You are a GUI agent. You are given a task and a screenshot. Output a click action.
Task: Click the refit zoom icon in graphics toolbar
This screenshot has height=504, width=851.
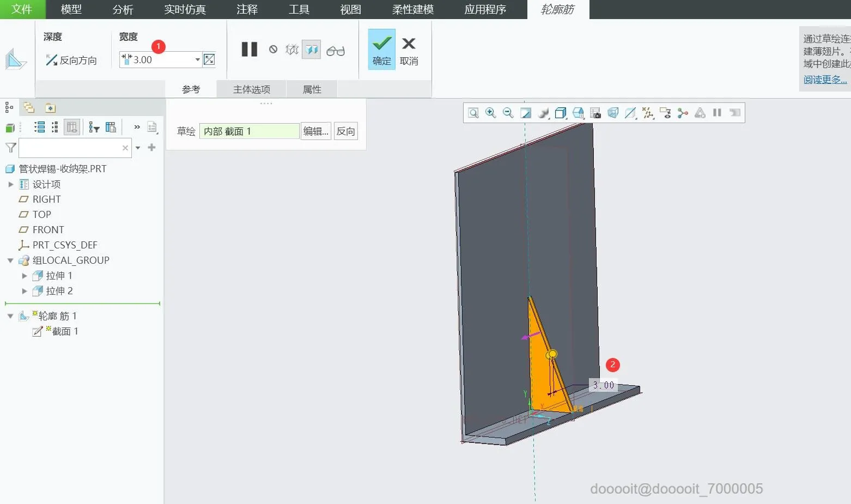tap(473, 113)
